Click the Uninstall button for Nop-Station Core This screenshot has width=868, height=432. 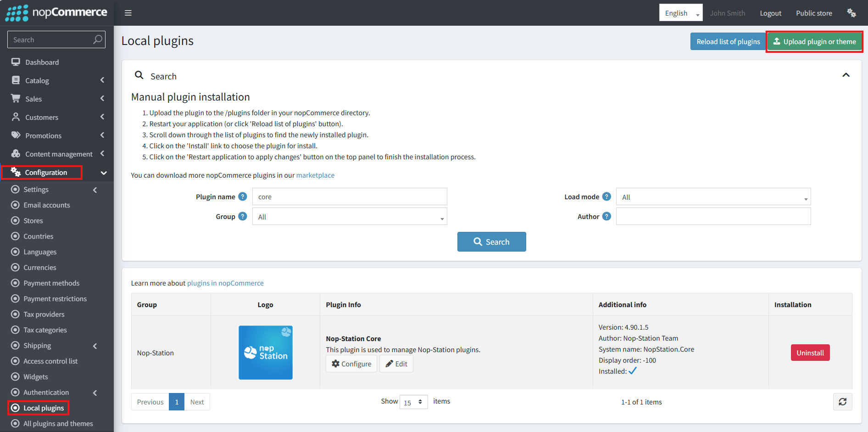810,353
